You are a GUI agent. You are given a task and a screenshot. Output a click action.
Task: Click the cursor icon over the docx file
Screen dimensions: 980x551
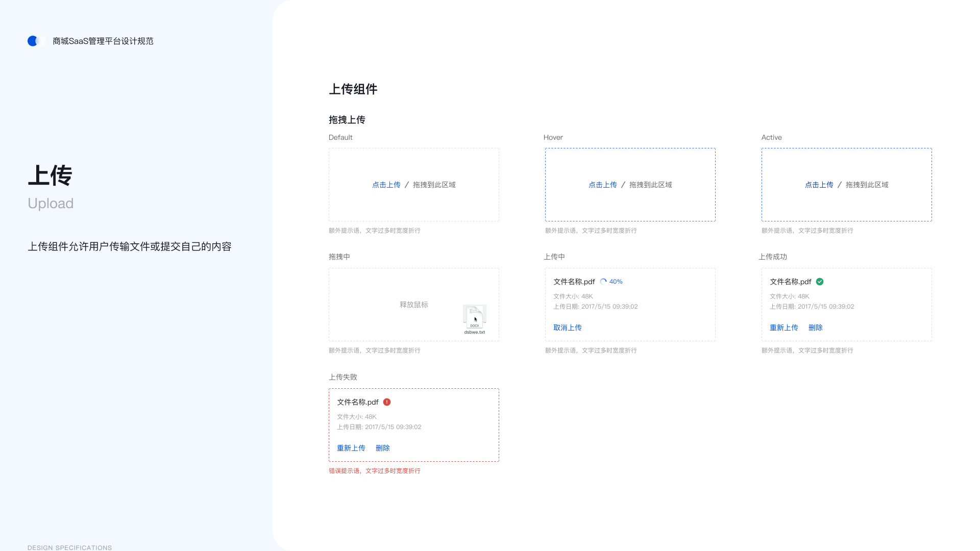pos(475,319)
